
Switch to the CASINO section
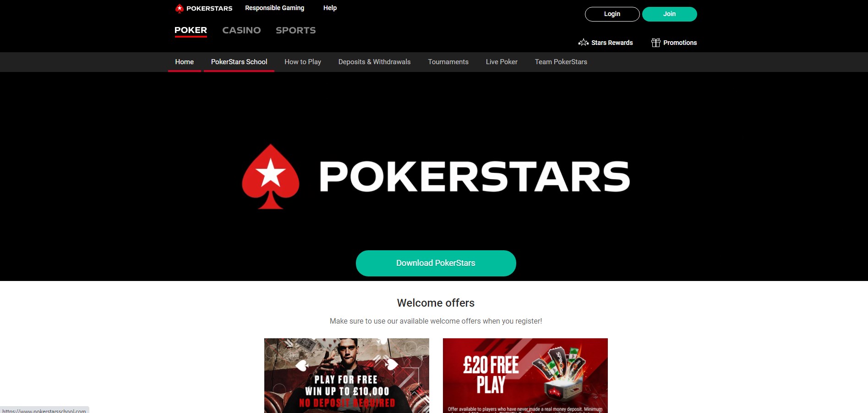pos(241,30)
